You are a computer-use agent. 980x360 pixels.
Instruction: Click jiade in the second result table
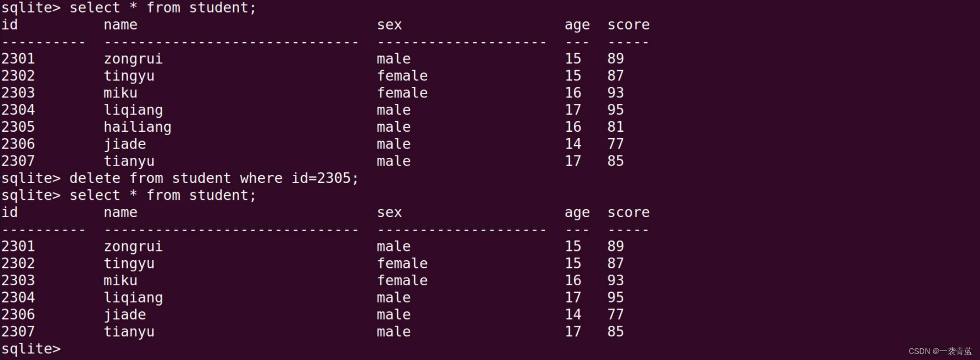124,315
